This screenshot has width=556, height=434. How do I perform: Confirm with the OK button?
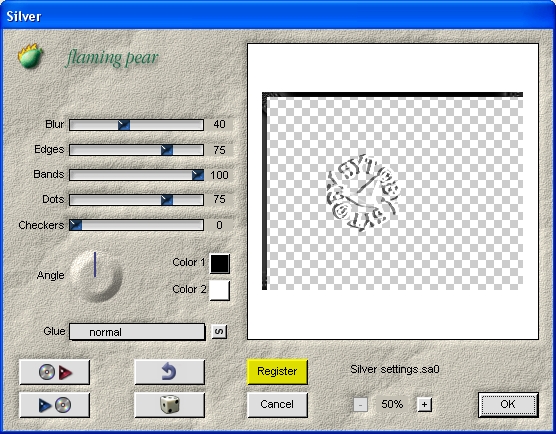[508, 405]
